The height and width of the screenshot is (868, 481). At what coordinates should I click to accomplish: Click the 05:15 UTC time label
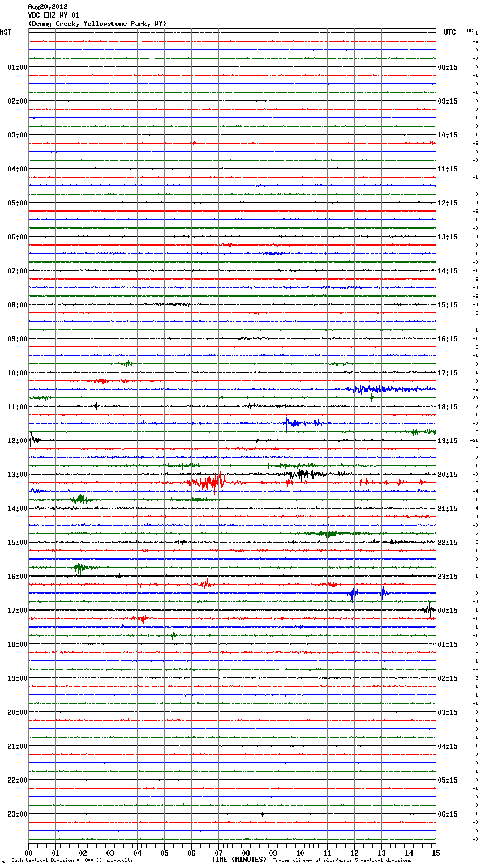coord(448,780)
